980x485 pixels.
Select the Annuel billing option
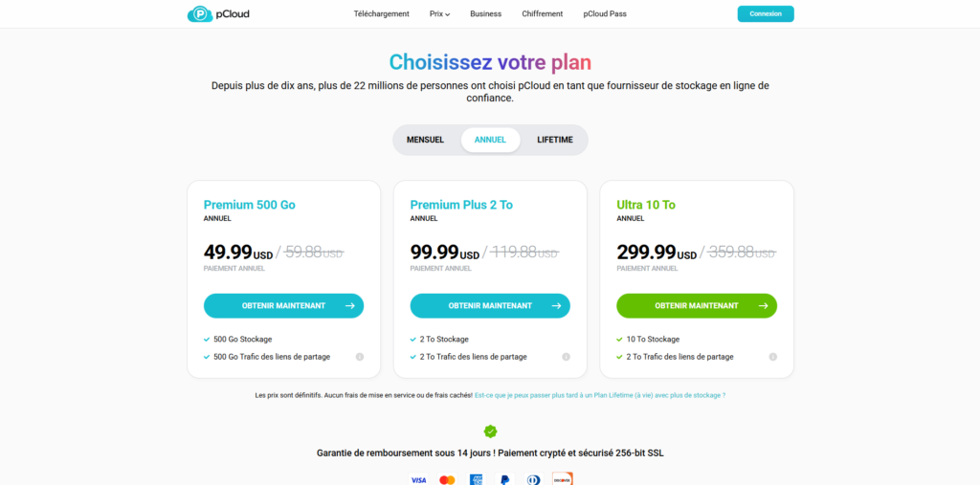coord(490,140)
